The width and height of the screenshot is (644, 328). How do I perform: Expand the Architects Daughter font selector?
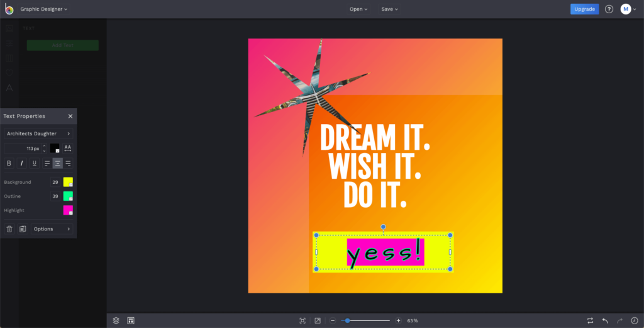point(38,133)
